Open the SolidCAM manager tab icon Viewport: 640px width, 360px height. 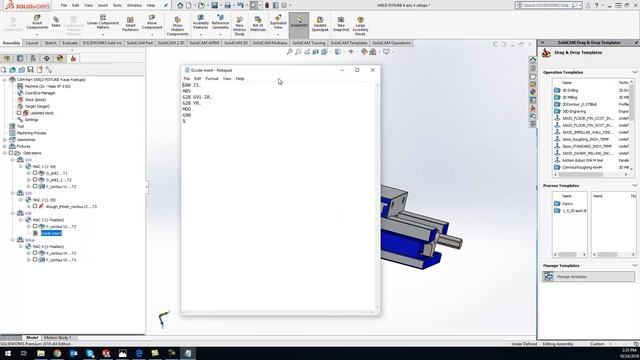[x=73, y=58]
